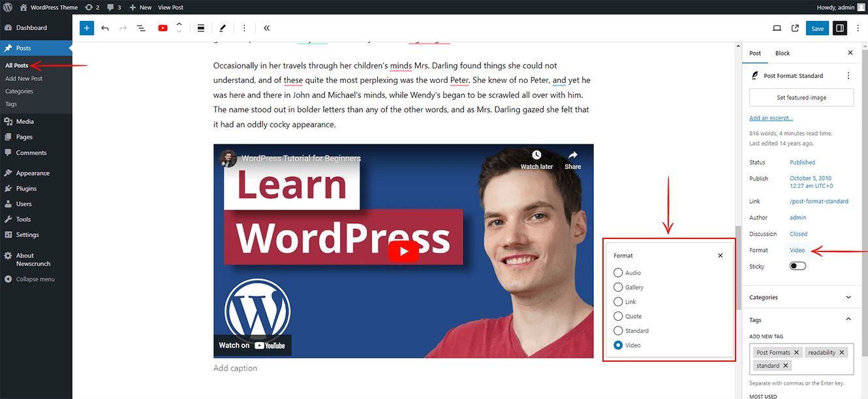Open block toolbar options menu
868x399 pixels.
[x=244, y=28]
